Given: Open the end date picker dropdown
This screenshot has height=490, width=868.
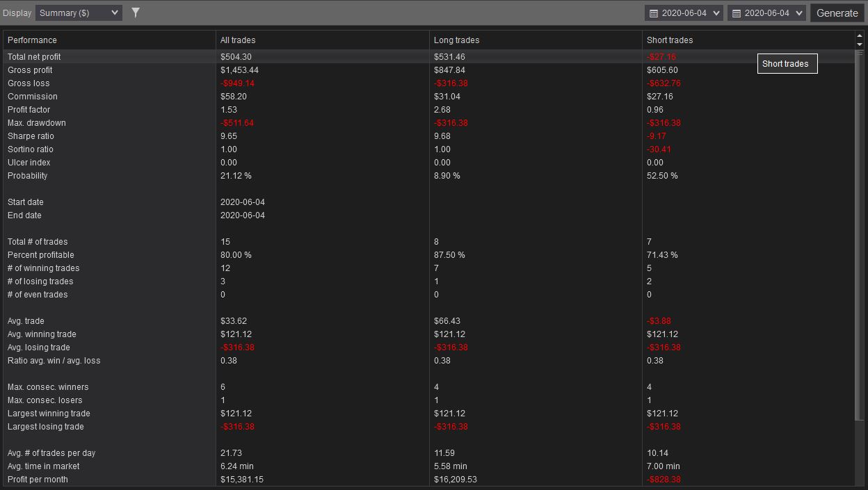Looking at the screenshot, I should tap(766, 13).
